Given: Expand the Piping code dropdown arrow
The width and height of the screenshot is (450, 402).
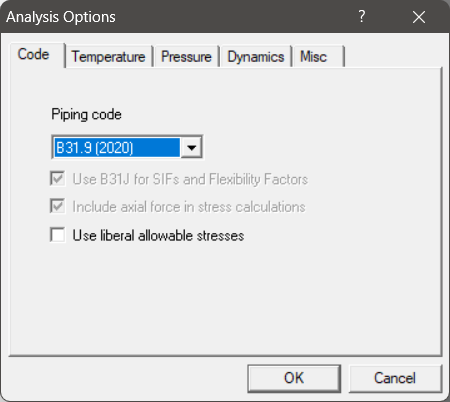Looking at the screenshot, I should click(191, 147).
